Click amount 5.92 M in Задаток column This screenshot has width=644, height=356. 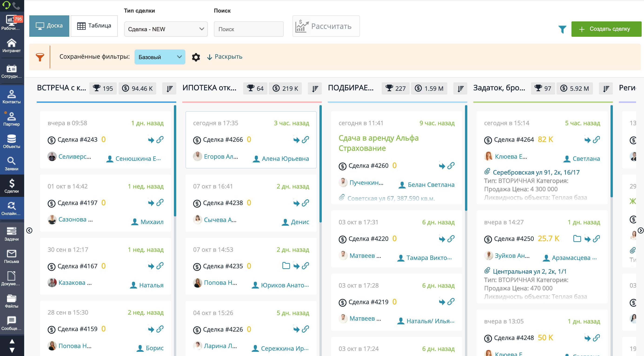(x=574, y=89)
